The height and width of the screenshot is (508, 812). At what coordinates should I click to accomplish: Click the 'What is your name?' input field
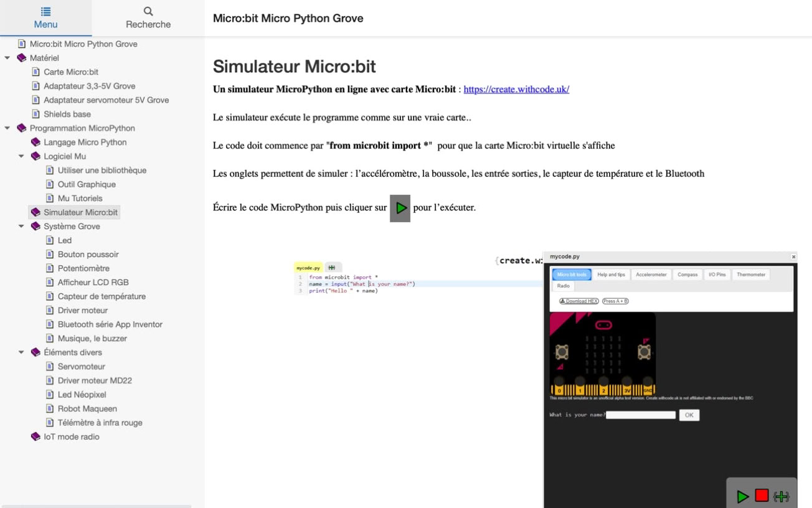point(640,415)
